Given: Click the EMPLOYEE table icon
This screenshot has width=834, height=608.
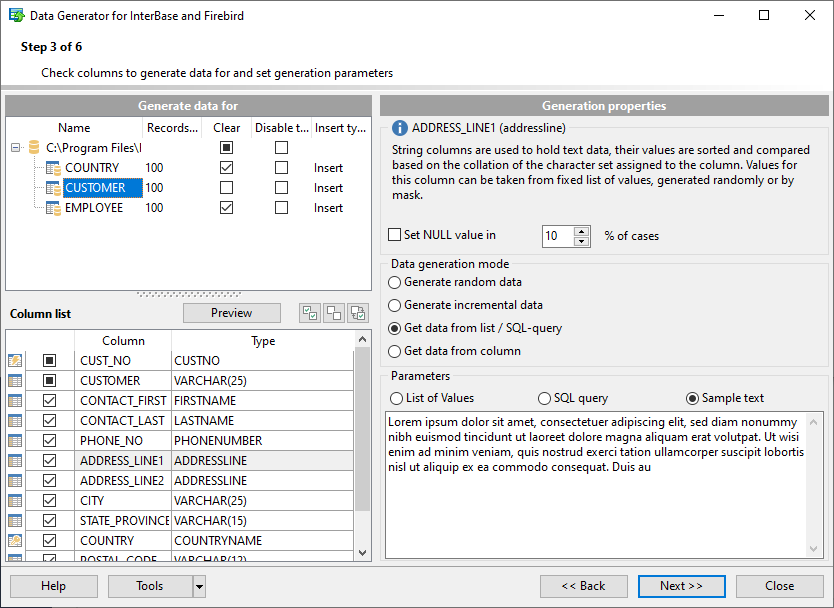Looking at the screenshot, I should click(x=53, y=208).
